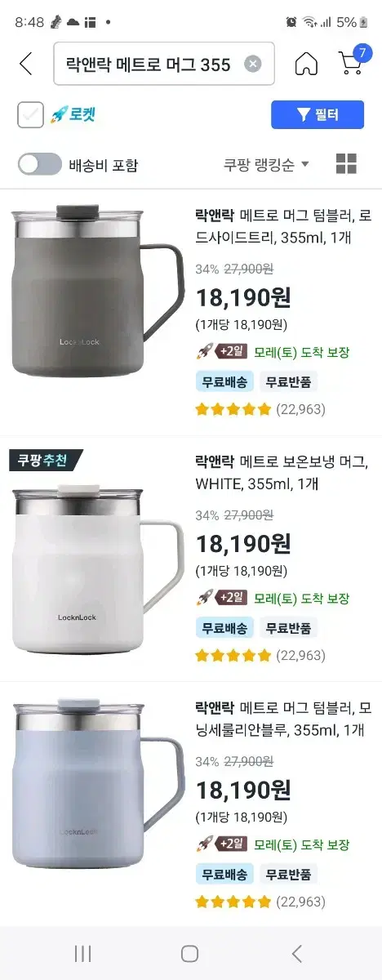Open gray 로드사이드트리 mug product image

tap(97, 291)
